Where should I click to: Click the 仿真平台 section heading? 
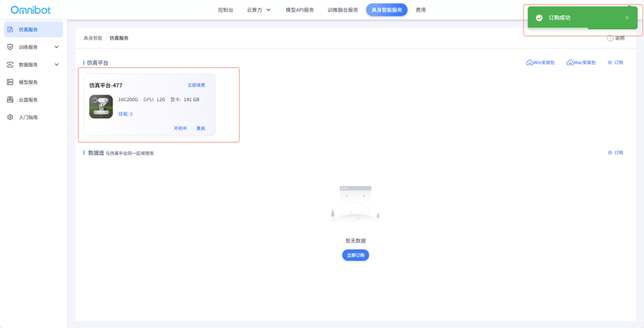pyautogui.click(x=98, y=63)
